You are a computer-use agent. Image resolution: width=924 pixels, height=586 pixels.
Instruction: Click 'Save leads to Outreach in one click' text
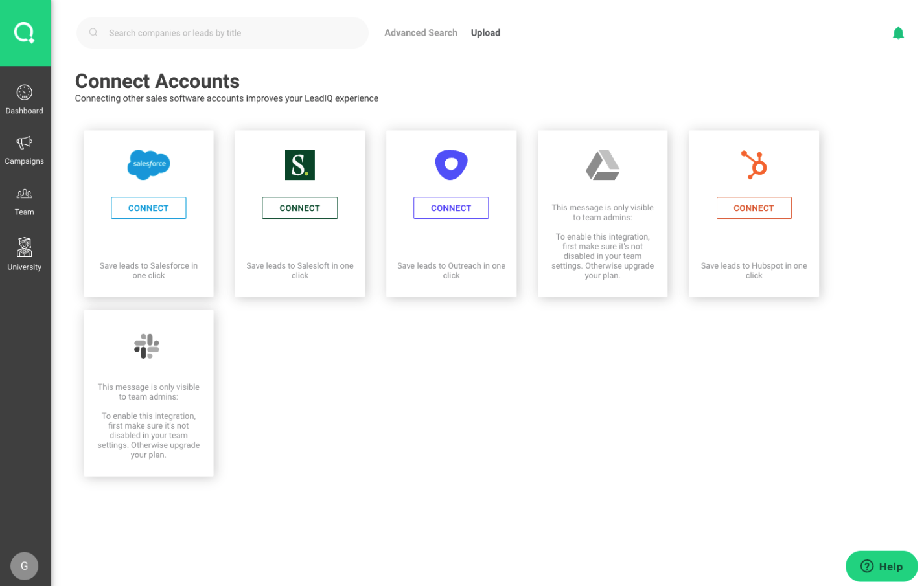(452, 271)
